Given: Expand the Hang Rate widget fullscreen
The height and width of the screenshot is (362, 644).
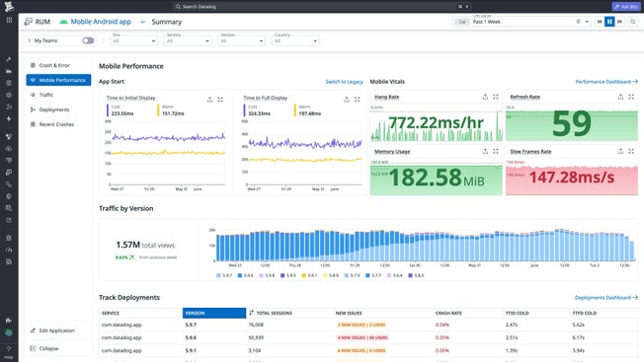Looking at the screenshot, I should (496, 97).
